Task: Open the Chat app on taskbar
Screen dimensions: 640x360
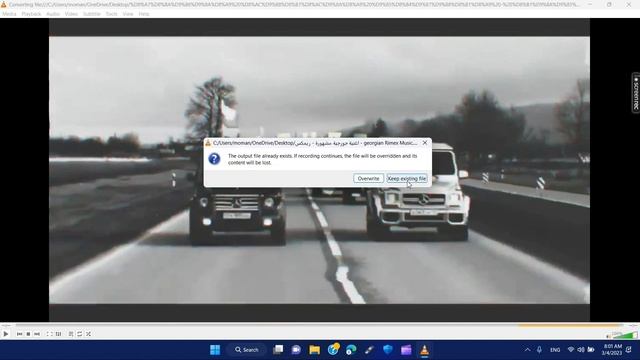Action: (x=296, y=350)
